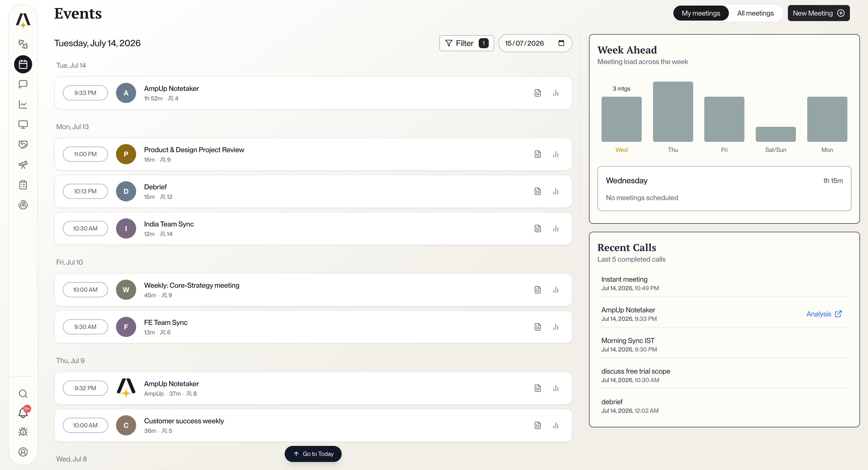Screen dimensions: 868x470
Task: Open the FE Team Sync meeting title
Action: [166, 322]
